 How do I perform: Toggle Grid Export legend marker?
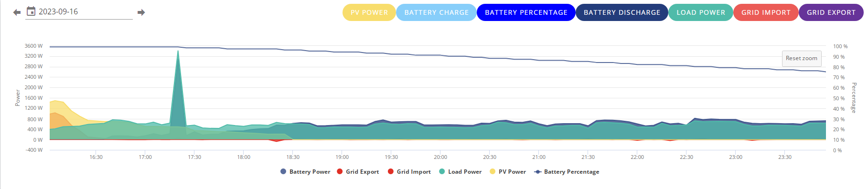(x=340, y=172)
